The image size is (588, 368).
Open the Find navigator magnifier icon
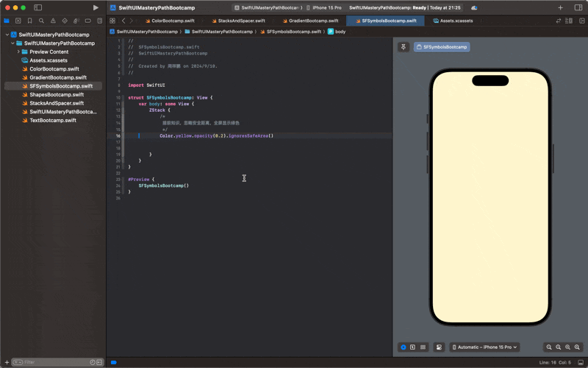click(41, 21)
